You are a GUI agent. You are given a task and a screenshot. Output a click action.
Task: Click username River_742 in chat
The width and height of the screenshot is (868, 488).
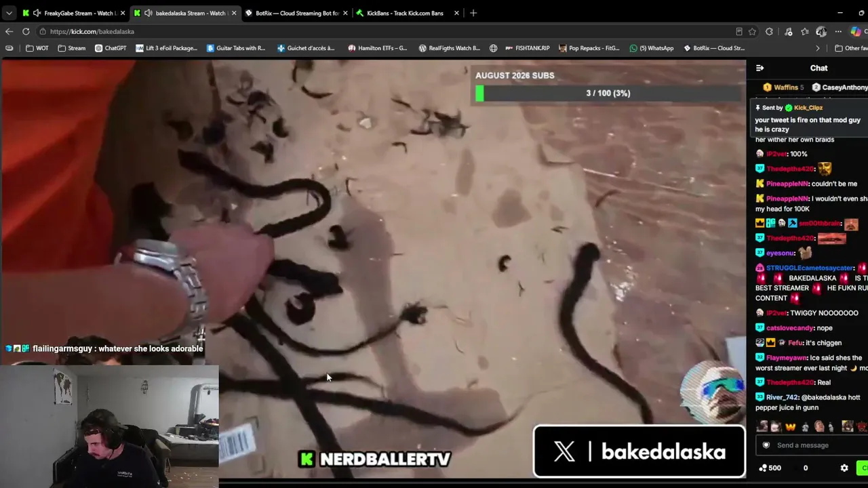[x=782, y=397]
